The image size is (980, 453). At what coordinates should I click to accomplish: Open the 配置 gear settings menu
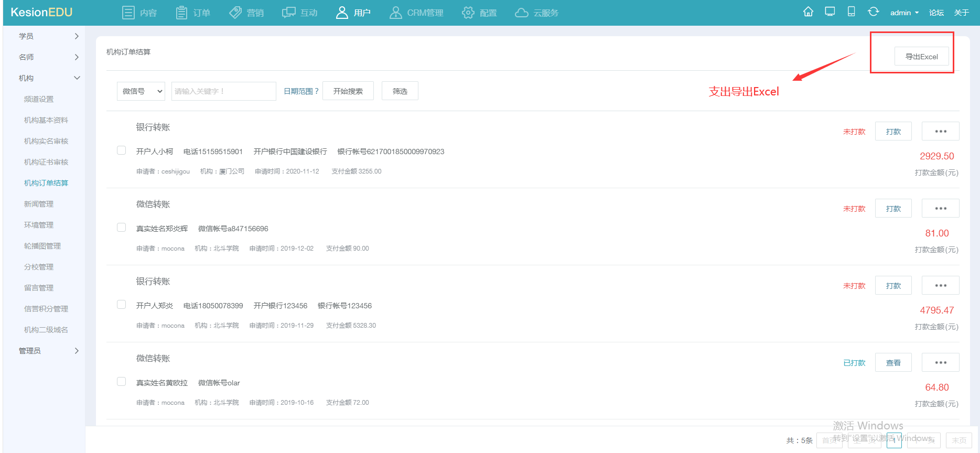pyautogui.click(x=479, y=13)
